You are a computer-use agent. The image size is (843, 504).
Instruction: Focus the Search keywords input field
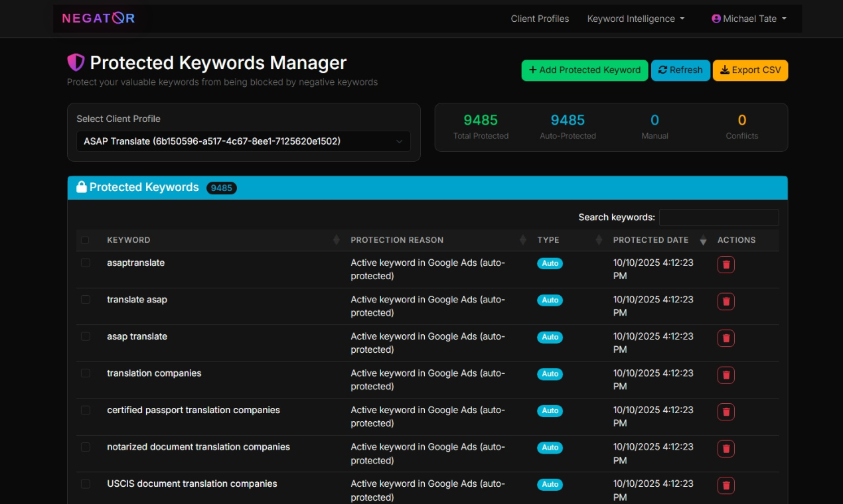pos(718,218)
